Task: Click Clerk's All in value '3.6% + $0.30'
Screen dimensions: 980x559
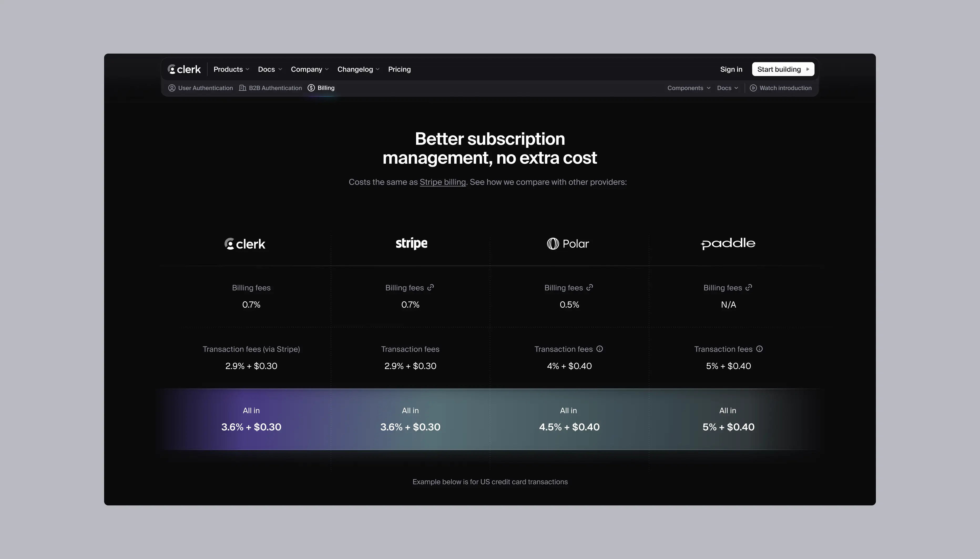Action: click(251, 427)
